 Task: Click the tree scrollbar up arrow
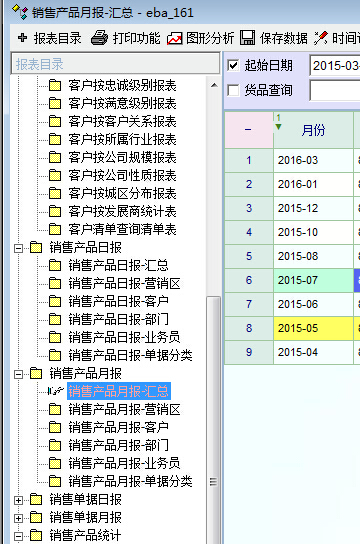214,85
